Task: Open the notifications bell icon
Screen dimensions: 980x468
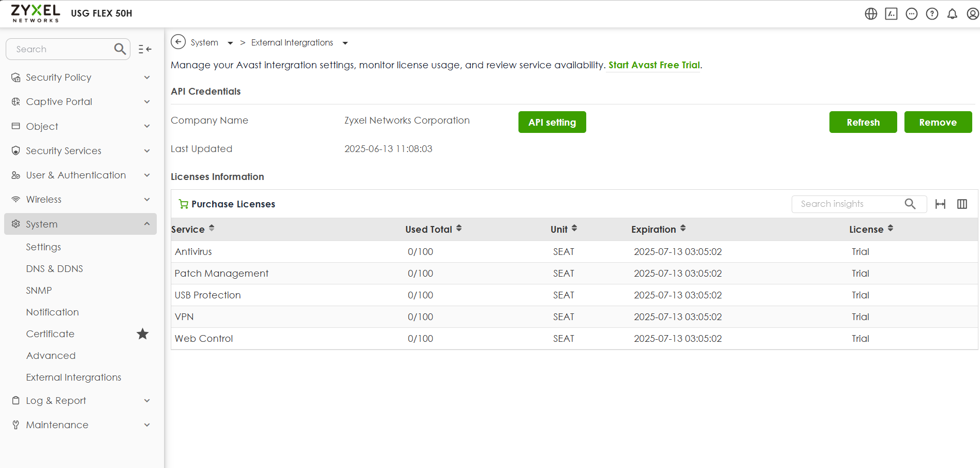Action: (x=952, y=14)
